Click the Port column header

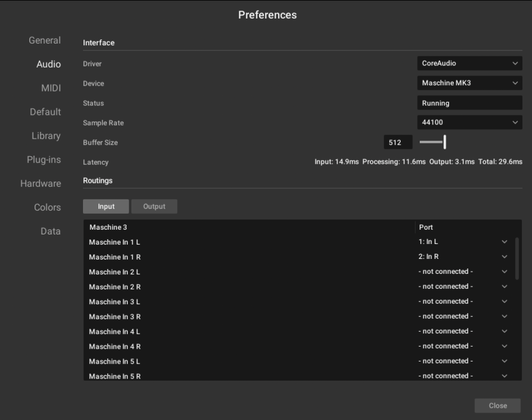tap(426, 227)
